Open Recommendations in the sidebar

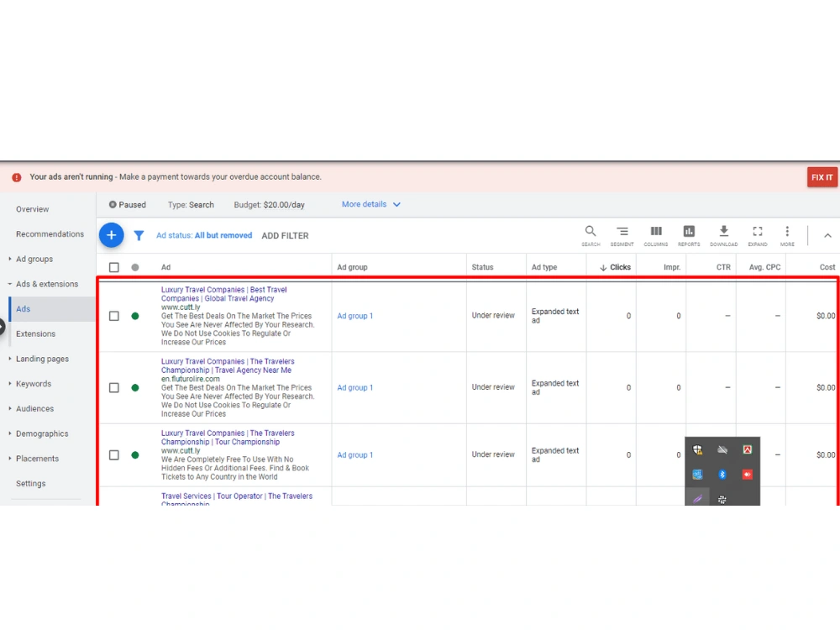50,234
